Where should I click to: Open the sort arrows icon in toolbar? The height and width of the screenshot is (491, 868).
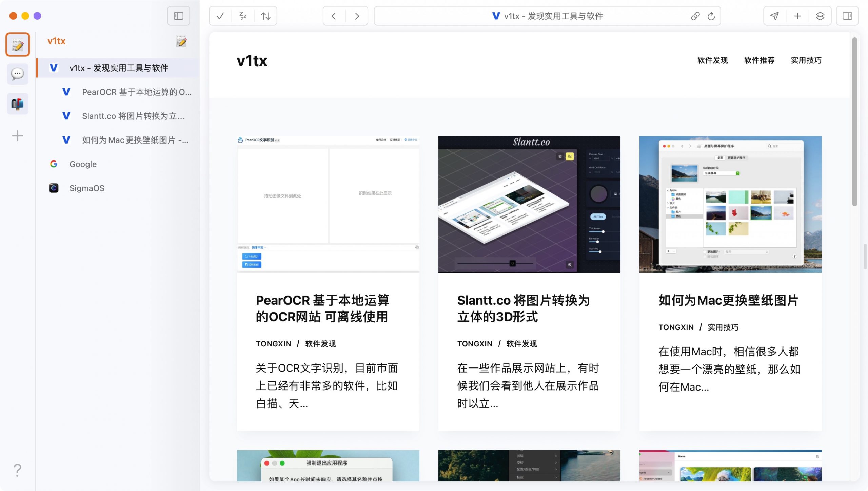coord(265,16)
